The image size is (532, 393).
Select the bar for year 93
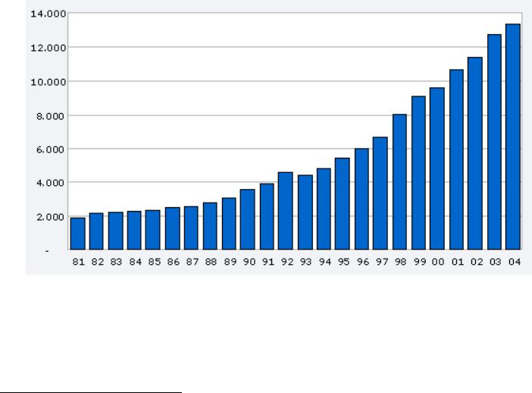(x=305, y=212)
